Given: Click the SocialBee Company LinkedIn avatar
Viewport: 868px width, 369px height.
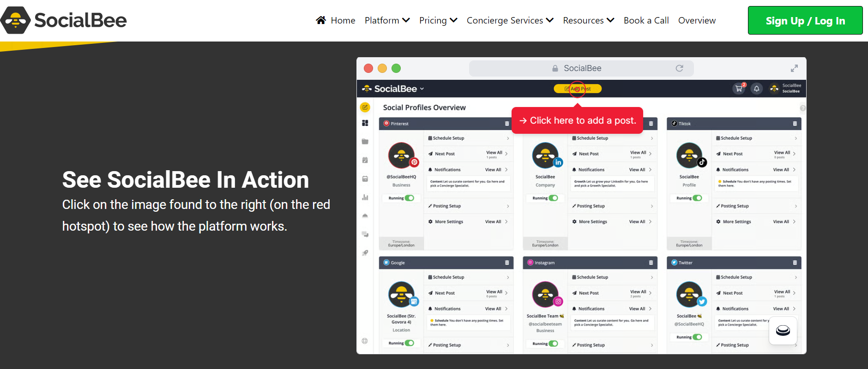Looking at the screenshot, I should coord(545,155).
